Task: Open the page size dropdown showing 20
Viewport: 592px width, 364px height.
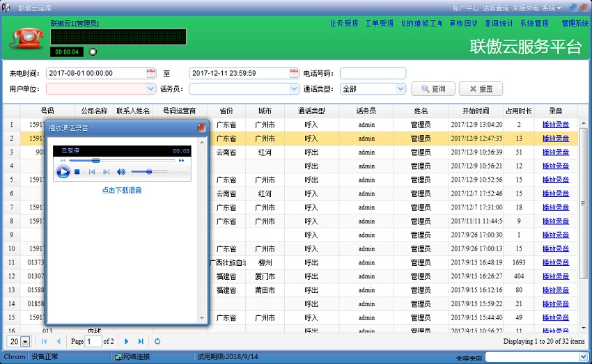Action: click(x=26, y=342)
